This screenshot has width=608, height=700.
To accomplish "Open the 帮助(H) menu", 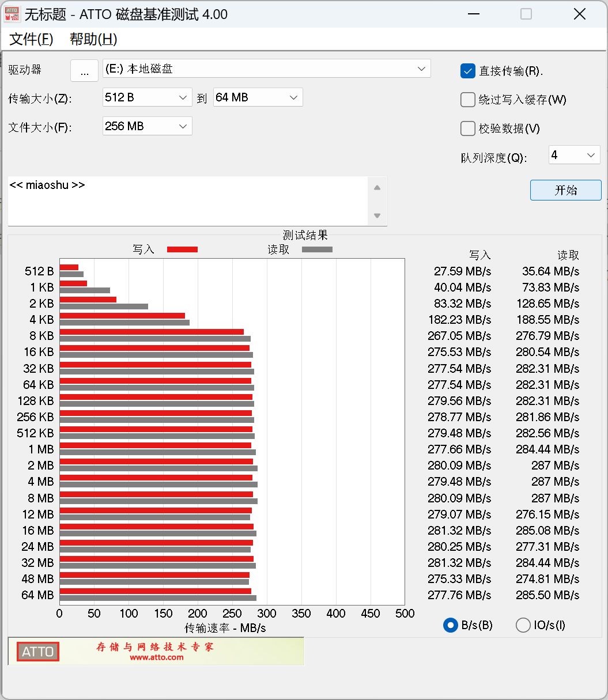I will click(93, 39).
